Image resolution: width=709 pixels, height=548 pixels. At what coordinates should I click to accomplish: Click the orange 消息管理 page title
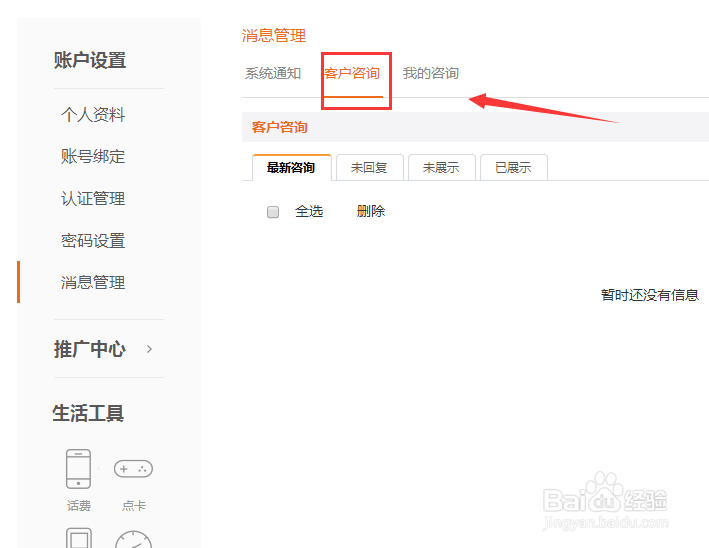pyautogui.click(x=274, y=35)
